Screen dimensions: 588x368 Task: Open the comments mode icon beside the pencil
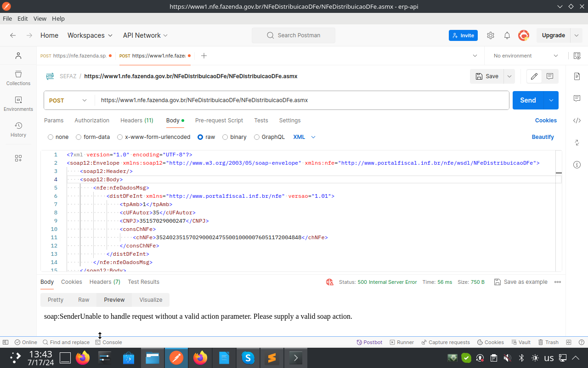(x=550, y=76)
